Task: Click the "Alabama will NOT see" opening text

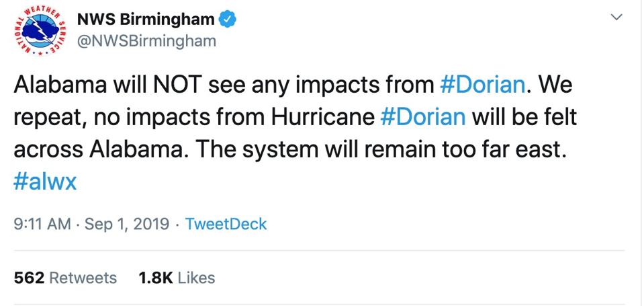Action: (x=109, y=87)
